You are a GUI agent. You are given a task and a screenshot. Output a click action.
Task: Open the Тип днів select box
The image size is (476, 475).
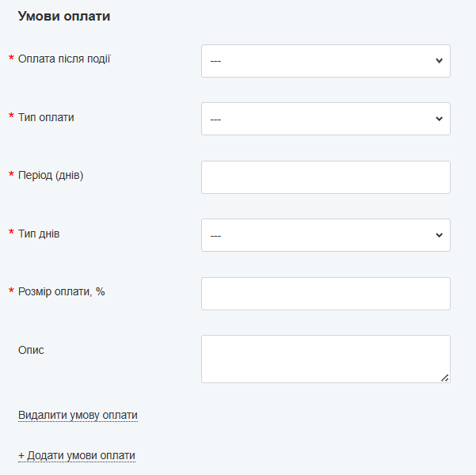click(326, 235)
